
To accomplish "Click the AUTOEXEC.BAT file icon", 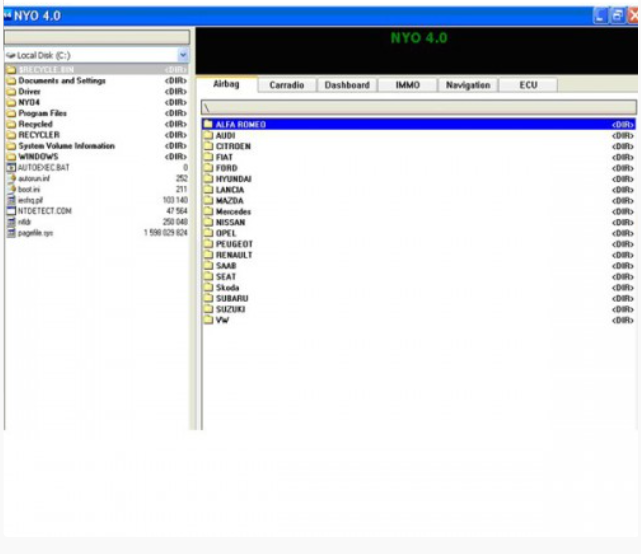I will [11, 167].
